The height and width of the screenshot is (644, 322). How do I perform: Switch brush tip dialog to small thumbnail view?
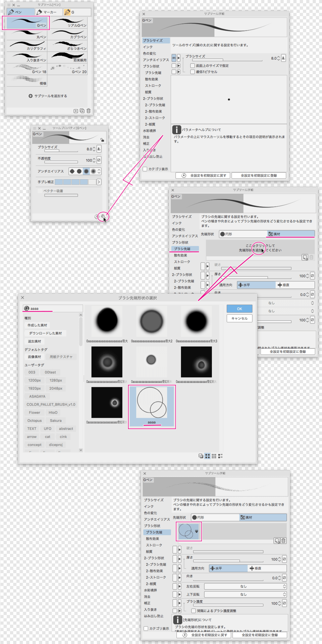[214, 456]
